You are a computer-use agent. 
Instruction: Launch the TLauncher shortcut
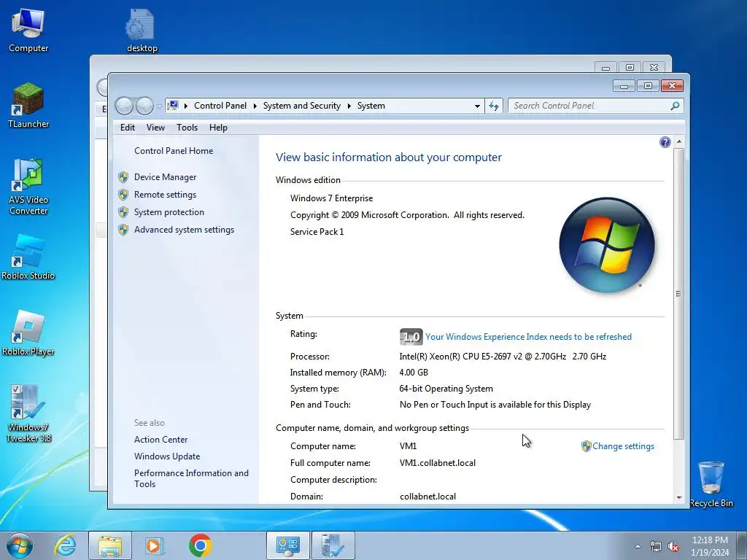pos(28,106)
